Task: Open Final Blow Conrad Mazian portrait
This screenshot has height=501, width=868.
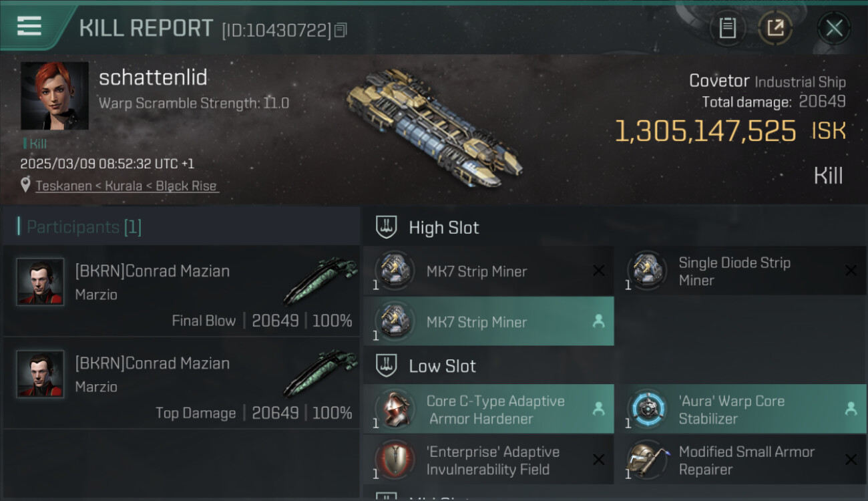Action: tap(40, 282)
